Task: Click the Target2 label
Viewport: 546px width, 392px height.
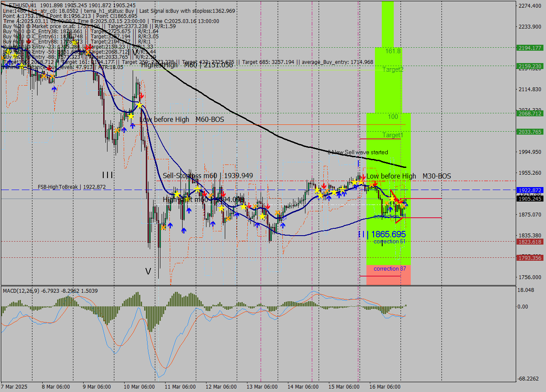Action: [x=392, y=69]
